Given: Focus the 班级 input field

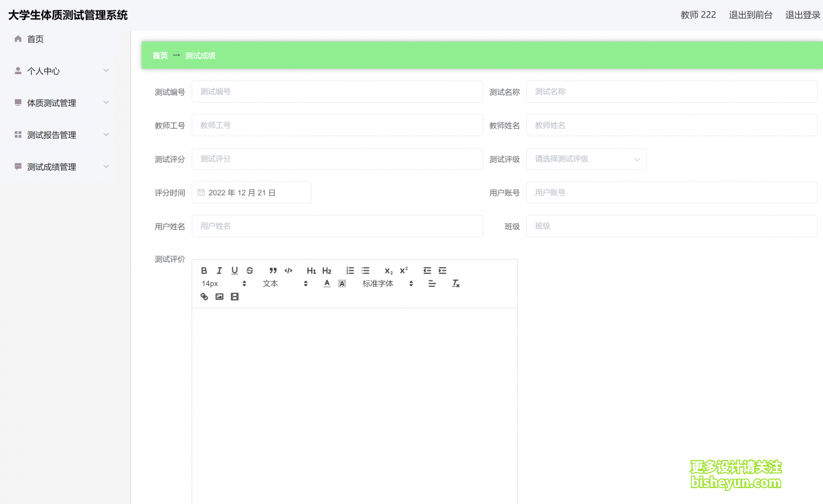Looking at the screenshot, I should (x=672, y=226).
